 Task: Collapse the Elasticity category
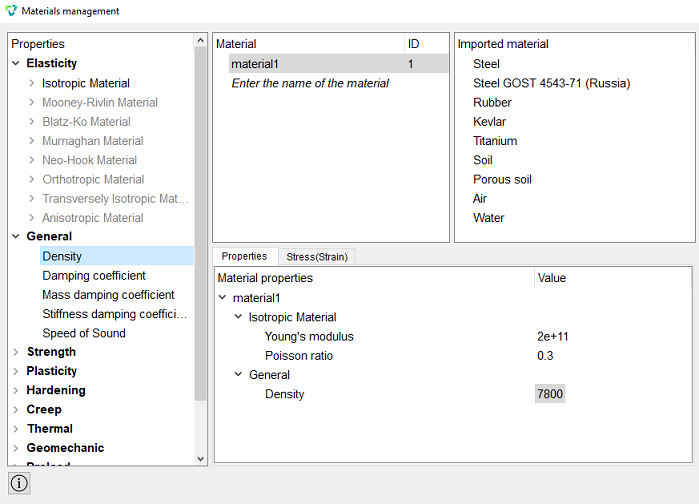tap(16, 63)
